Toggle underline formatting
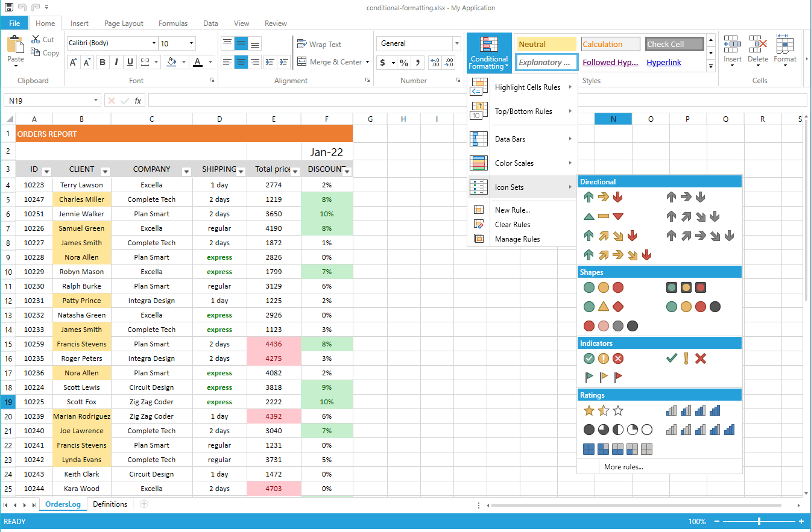The height and width of the screenshot is (532, 811). coord(131,62)
